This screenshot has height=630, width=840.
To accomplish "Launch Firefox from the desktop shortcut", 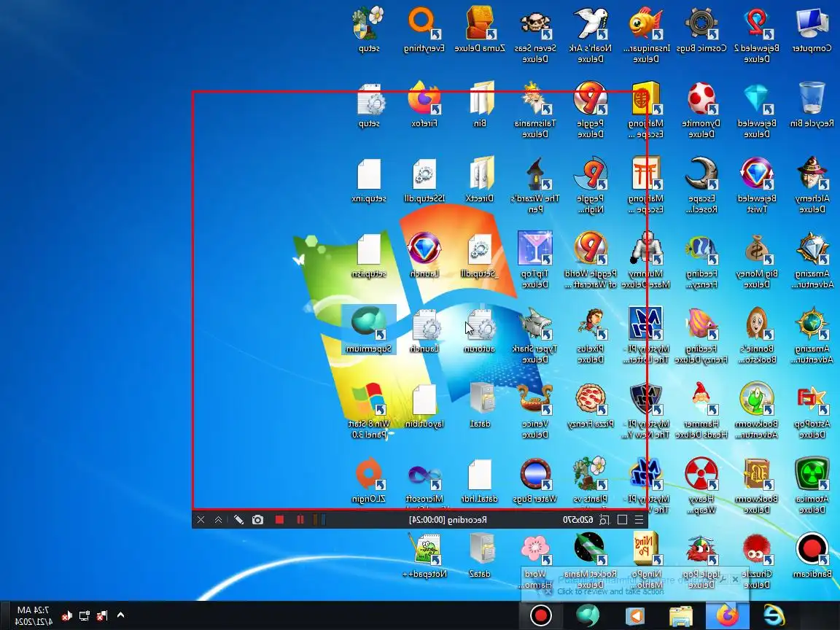I will pos(424,106).
